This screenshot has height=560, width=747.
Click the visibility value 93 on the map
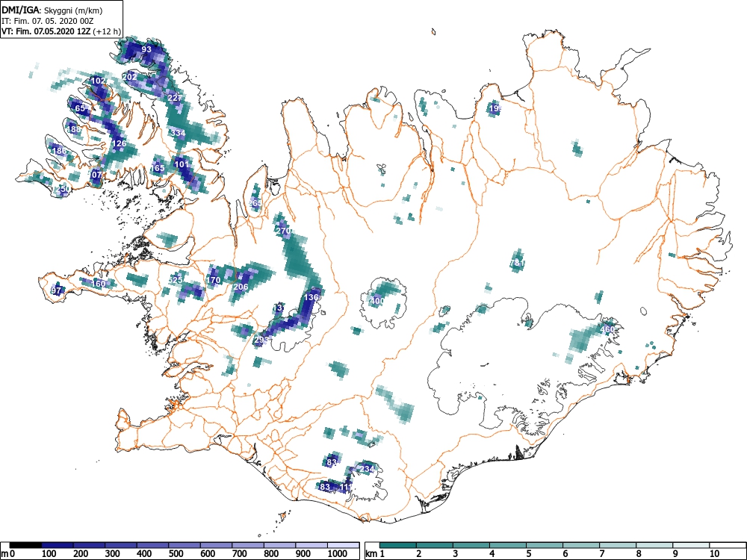pos(146,49)
